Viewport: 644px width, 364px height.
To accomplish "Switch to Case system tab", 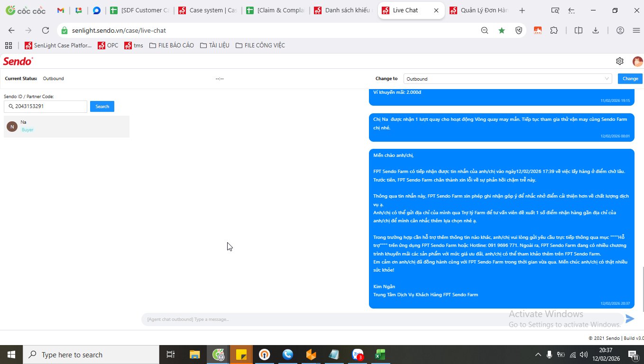I will (x=207, y=10).
